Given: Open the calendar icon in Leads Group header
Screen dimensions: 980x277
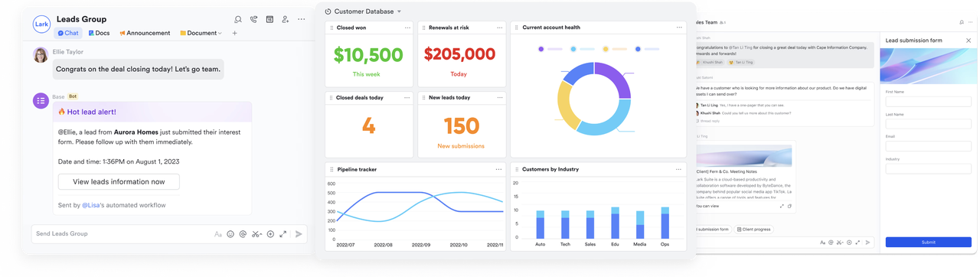Looking at the screenshot, I should click(x=269, y=19).
